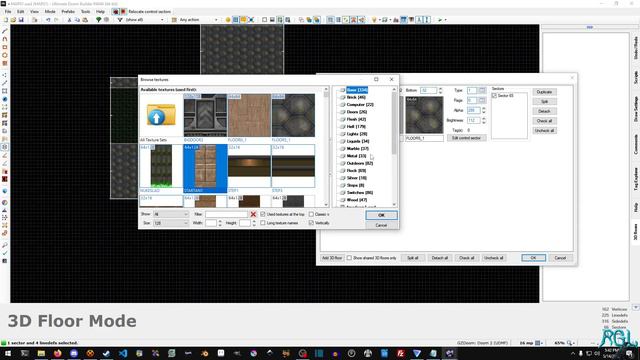Click OK in Browse textures dialog
The height and width of the screenshot is (360, 640).
[x=381, y=215]
